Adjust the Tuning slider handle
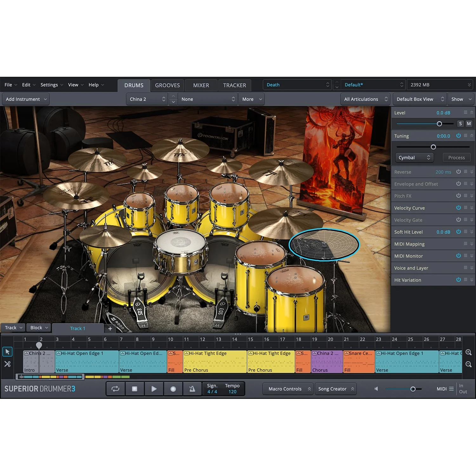Viewport: 476px width, 476px height. (x=433, y=147)
